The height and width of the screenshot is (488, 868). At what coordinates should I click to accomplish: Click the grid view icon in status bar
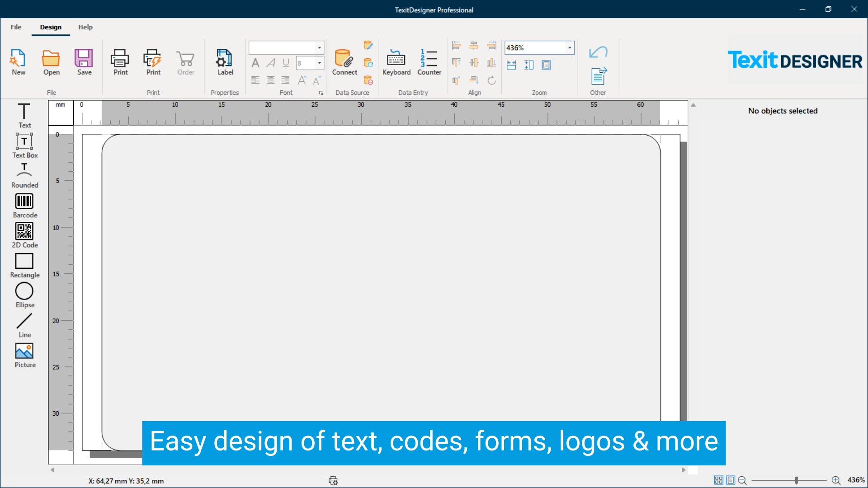718,480
